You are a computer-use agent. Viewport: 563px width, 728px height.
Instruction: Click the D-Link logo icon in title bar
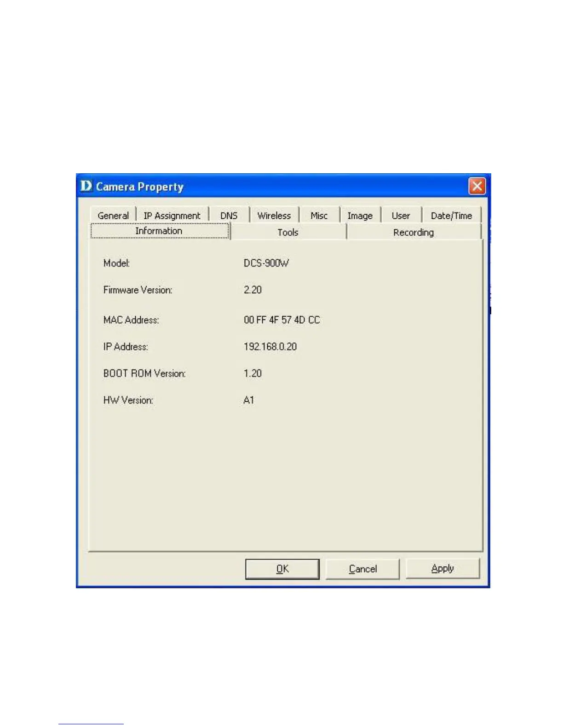click(86, 186)
